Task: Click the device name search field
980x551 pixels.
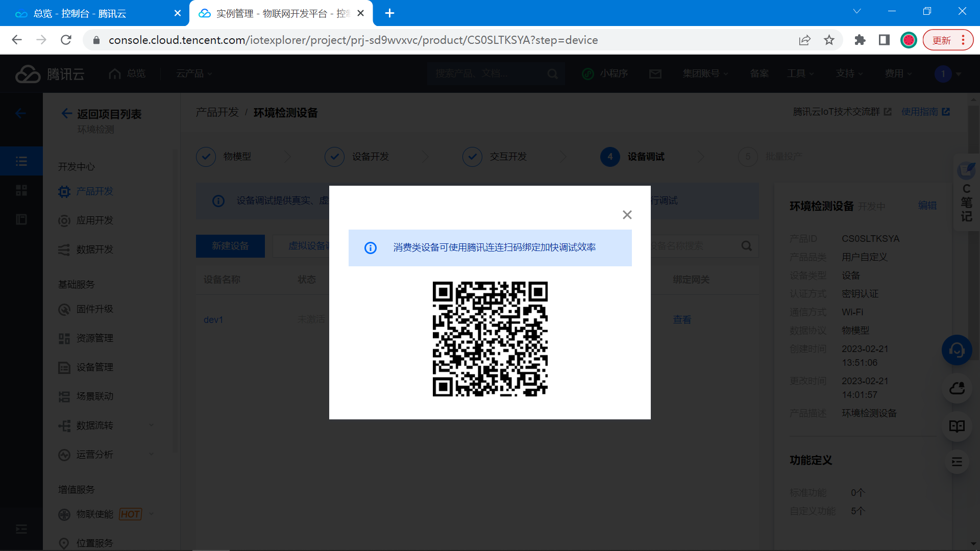Action: (694, 246)
